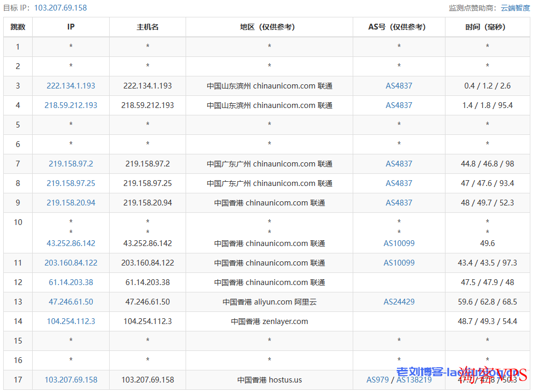
Task: Open the 218.59.212.193 IP link
Action: [x=71, y=105]
